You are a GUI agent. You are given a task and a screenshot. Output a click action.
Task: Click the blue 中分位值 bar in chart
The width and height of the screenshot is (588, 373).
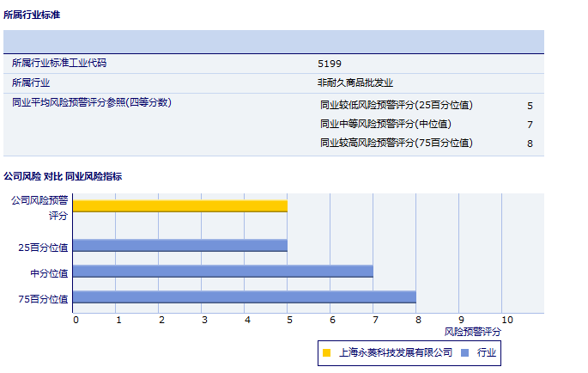(222, 272)
